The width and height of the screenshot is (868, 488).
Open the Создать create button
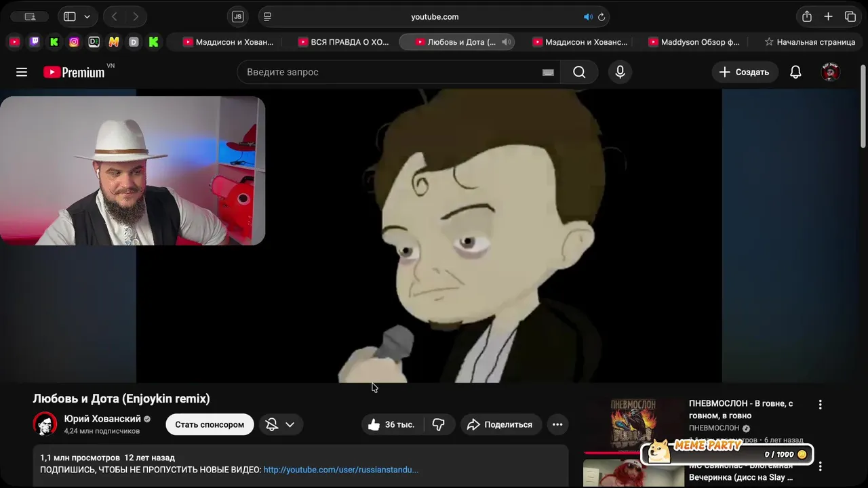click(x=745, y=72)
